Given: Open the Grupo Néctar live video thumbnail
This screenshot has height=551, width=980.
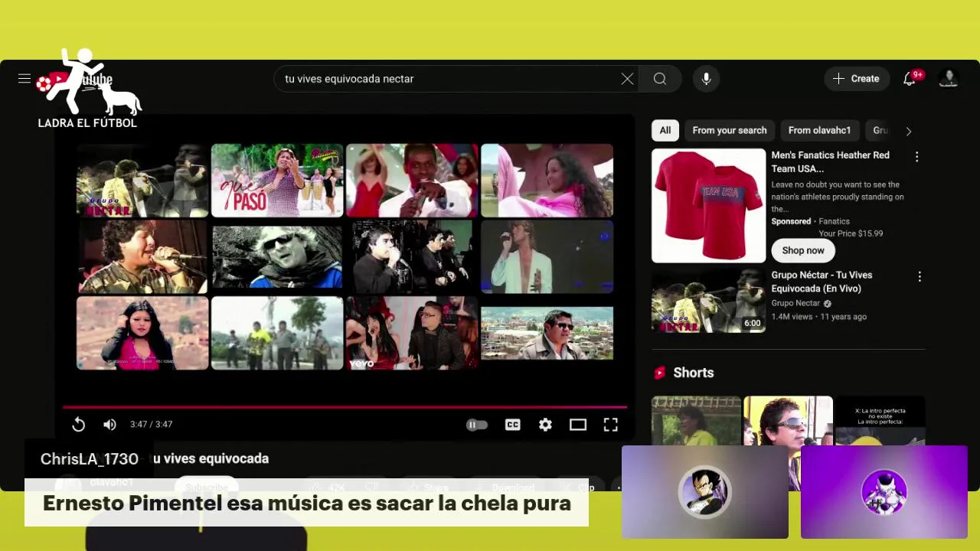Looking at the screenshot, I should (x=708, y=301).
